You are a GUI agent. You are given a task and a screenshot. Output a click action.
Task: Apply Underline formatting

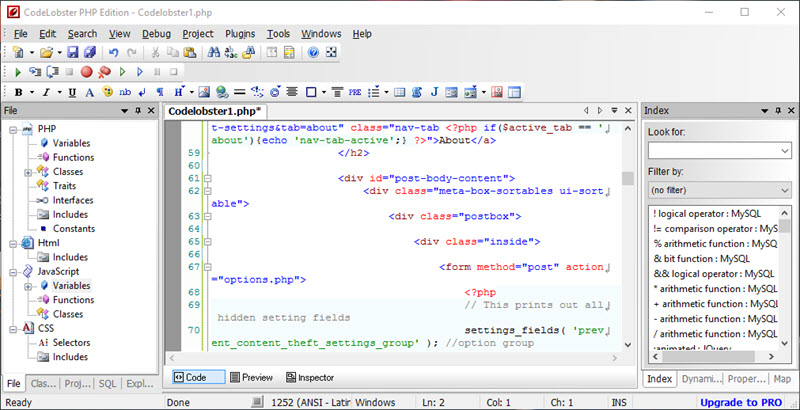point(72,92)
